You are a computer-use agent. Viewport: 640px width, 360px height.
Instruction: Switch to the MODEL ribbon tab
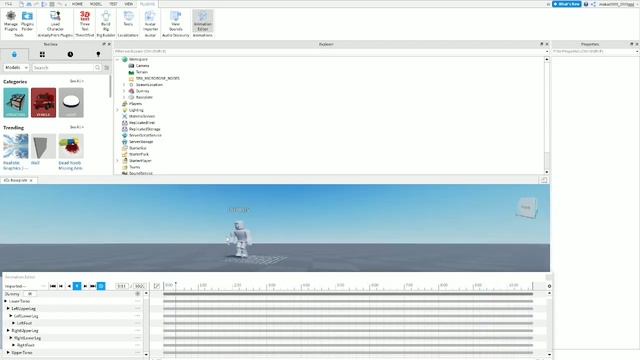point(96,4)
